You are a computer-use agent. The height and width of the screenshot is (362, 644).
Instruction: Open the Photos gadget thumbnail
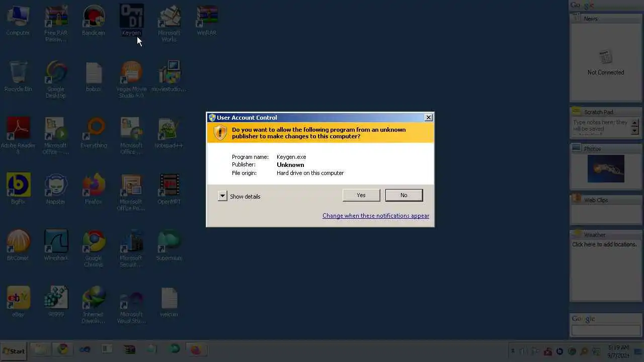pos(606,168)
